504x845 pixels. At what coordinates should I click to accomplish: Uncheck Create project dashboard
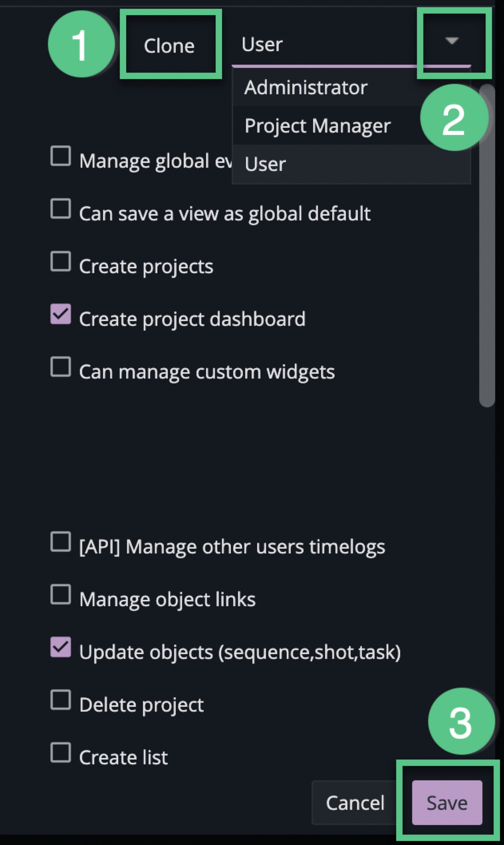point(61,314)
